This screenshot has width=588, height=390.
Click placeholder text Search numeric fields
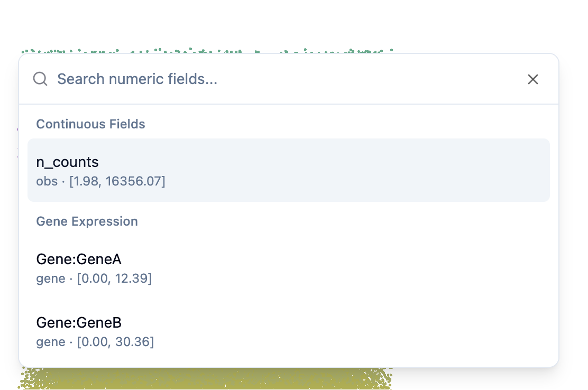[x=138, y=79]
